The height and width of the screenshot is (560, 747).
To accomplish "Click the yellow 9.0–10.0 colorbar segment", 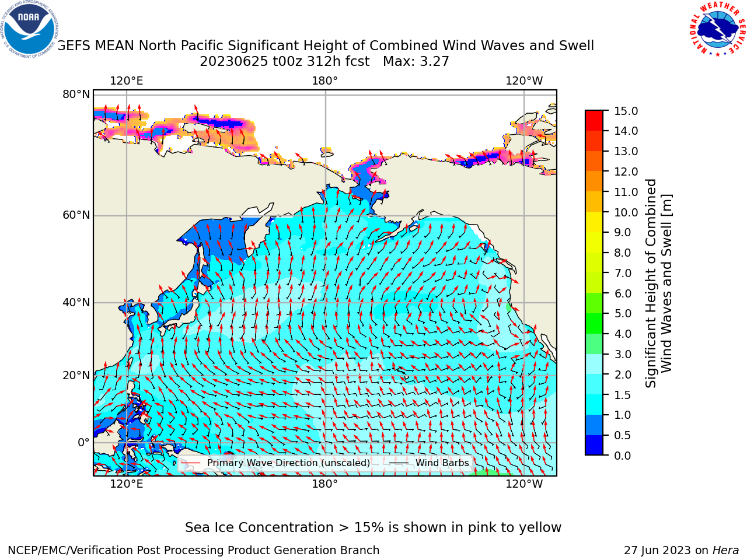I will tap(594, 222).
